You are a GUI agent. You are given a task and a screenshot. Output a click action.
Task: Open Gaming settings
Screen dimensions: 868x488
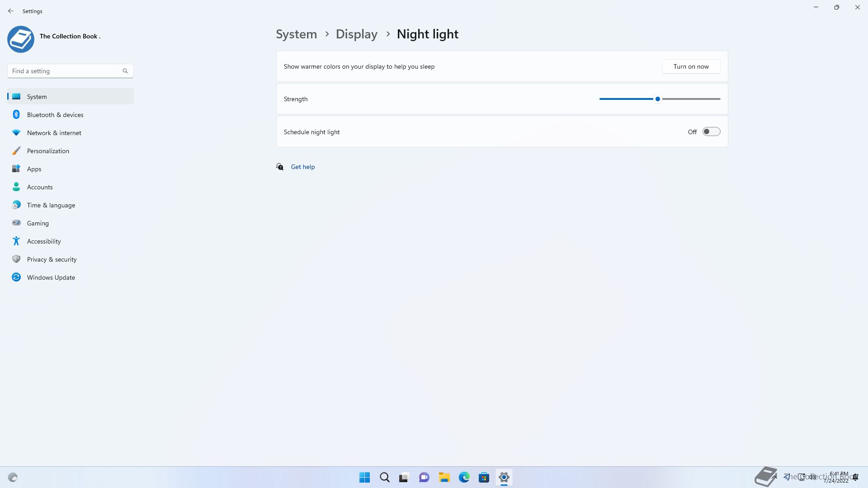click(x=71, y=223)
